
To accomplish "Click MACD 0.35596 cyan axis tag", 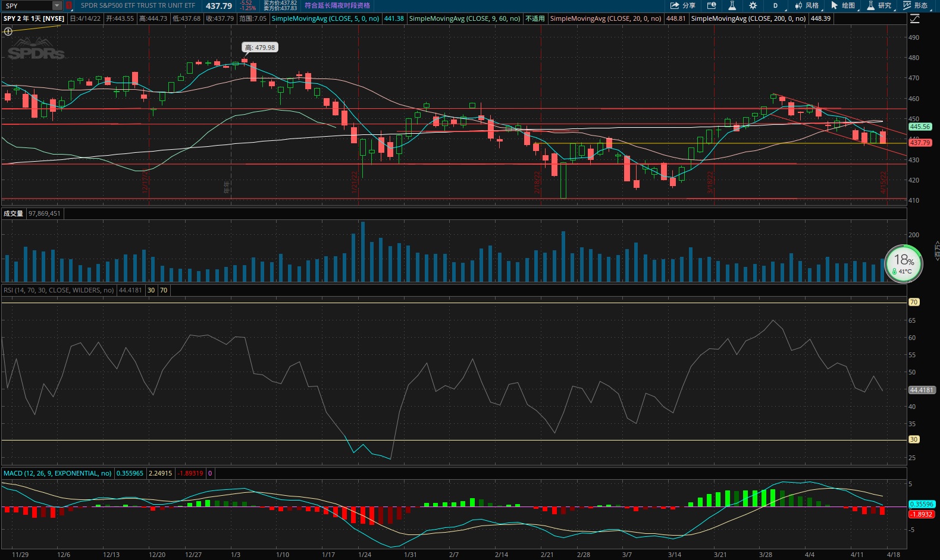I will (x=922, y=504).
